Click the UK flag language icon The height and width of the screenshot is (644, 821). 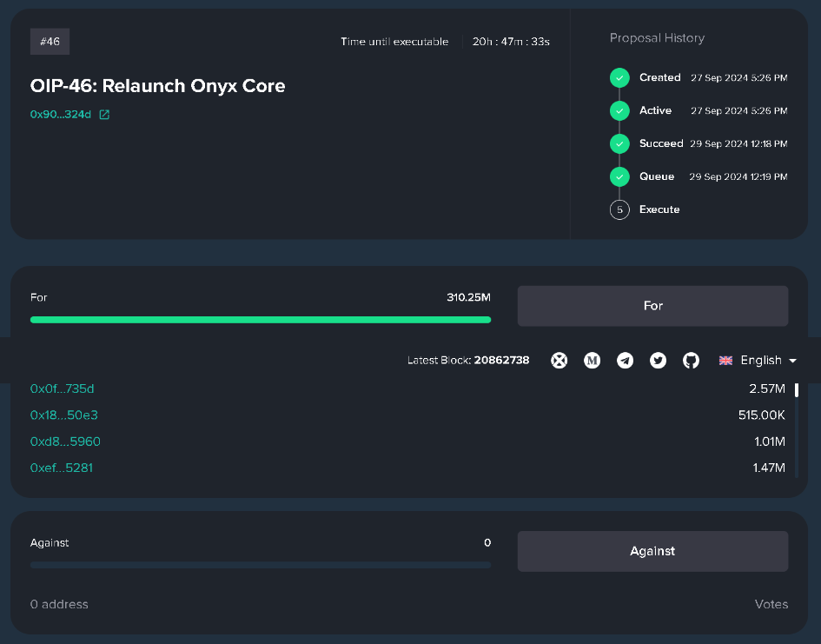point(725,360)
